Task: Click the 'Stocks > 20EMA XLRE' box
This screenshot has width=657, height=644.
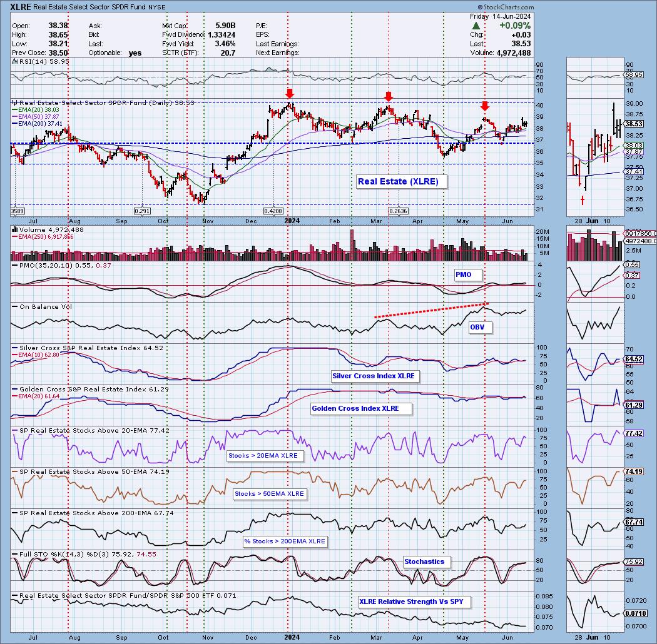Action: point(265,456)
